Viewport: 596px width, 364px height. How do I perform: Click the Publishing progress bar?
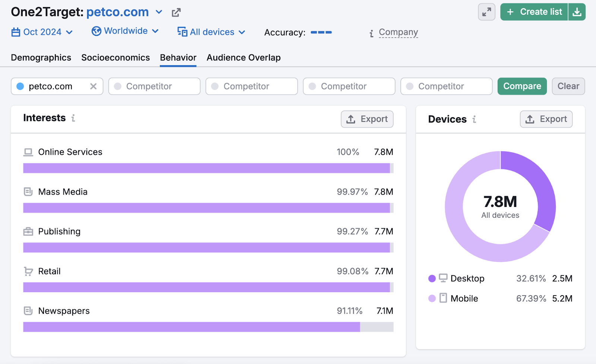point(208,248)
